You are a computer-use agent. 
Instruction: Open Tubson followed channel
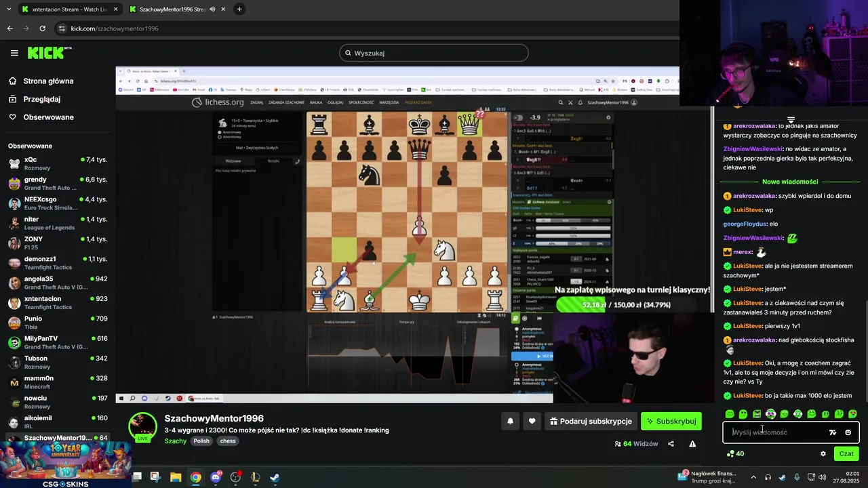point(58,362)
